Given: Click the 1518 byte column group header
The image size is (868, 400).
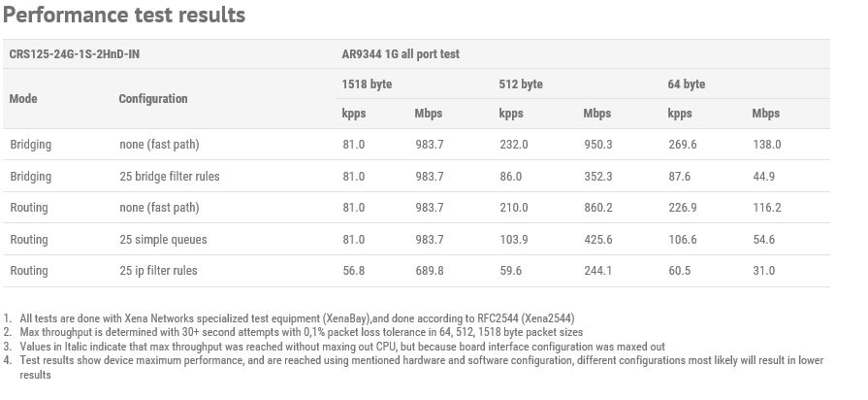Looking at the screenshot, I should tap(367, 84).
